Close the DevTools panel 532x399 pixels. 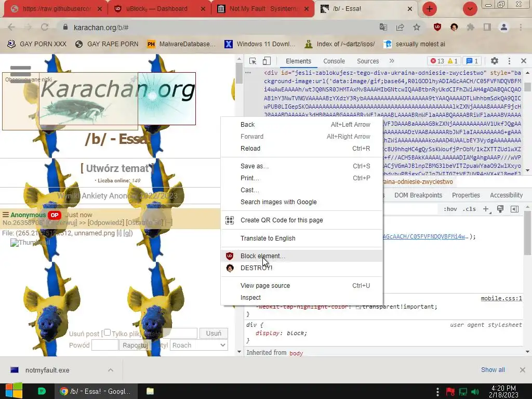tap(524, 61)
